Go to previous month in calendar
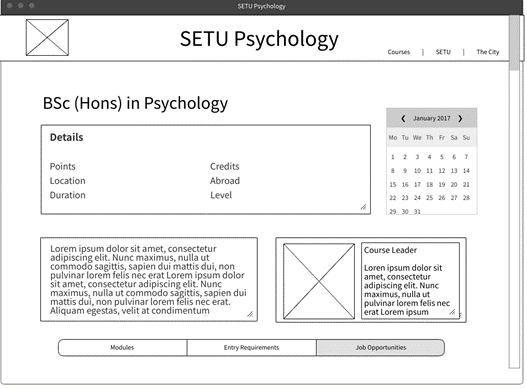527x389 pixels. (x=403, y=118)
